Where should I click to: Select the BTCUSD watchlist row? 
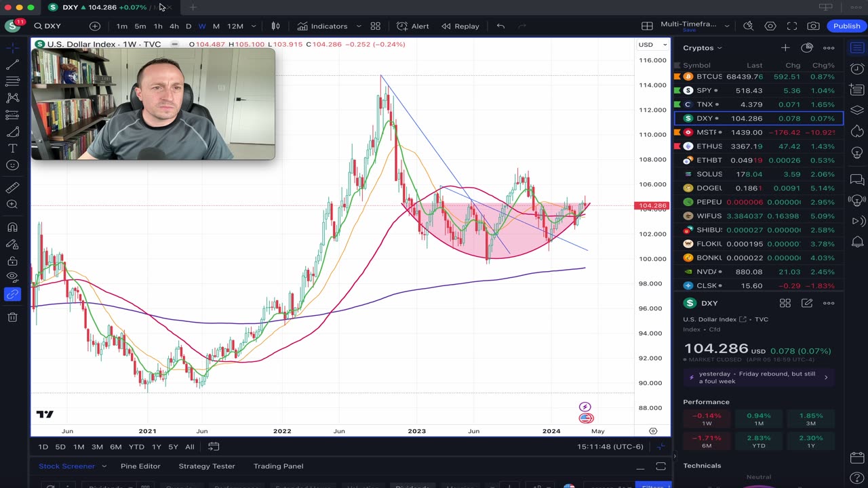click(758, 77)
